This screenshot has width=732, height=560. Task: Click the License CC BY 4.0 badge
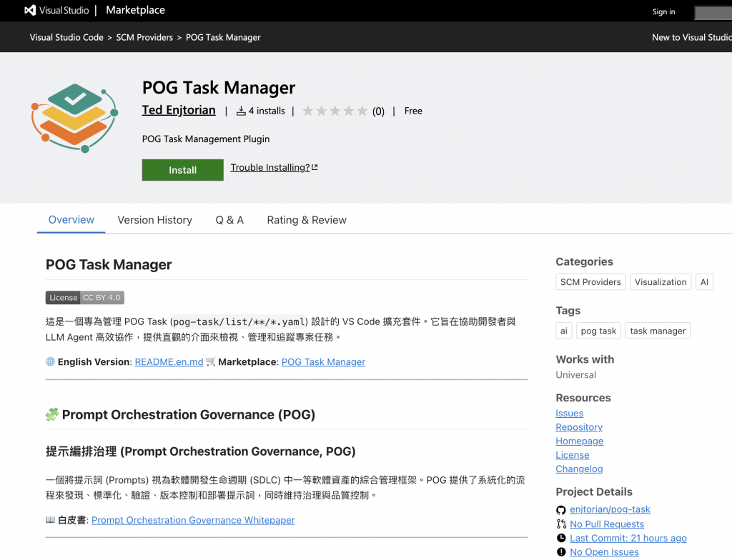[85, 297]
